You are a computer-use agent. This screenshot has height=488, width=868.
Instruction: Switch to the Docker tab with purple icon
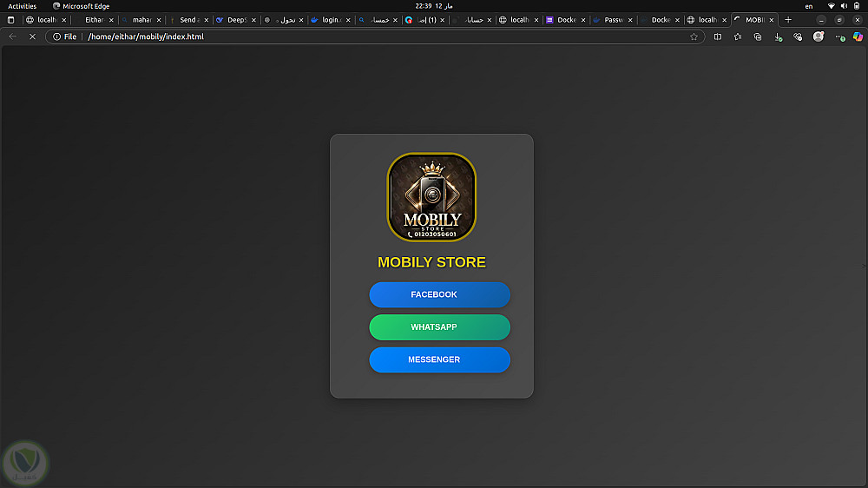[x=565, y=20]
